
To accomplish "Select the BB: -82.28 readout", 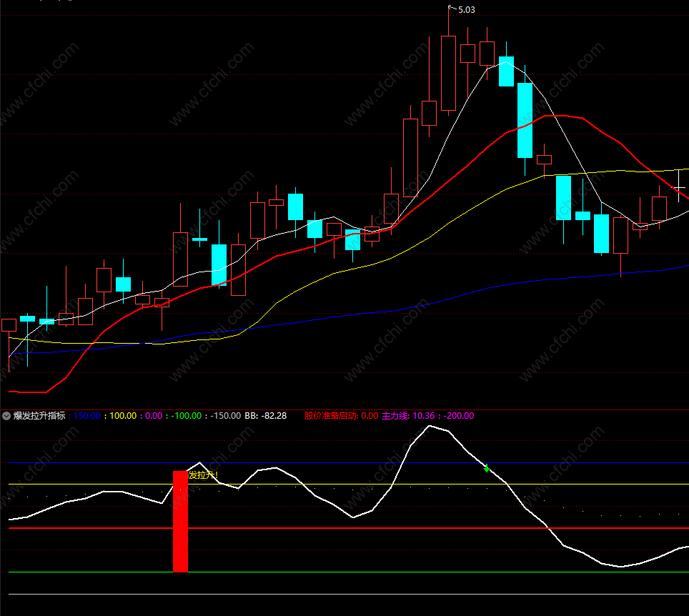I will (265, 416).
